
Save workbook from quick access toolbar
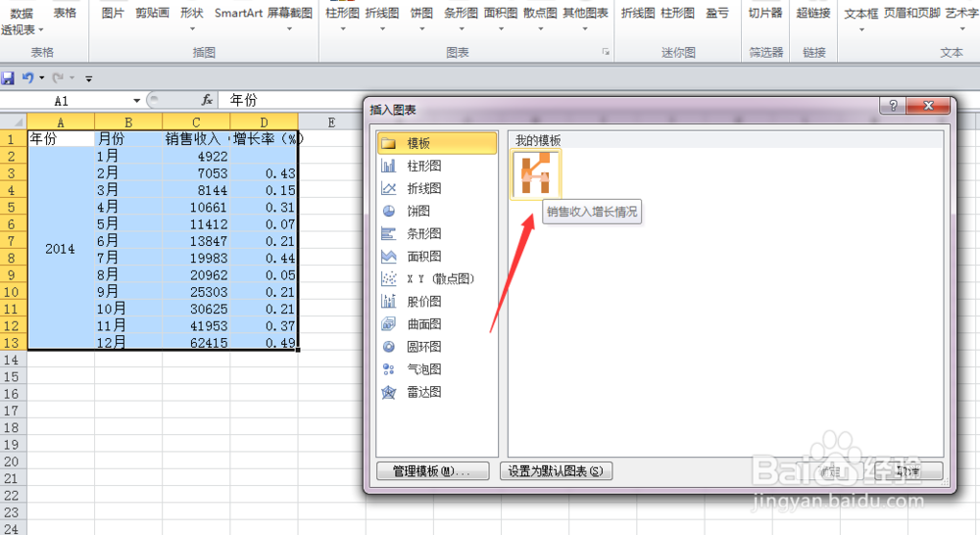coord(8,78)
